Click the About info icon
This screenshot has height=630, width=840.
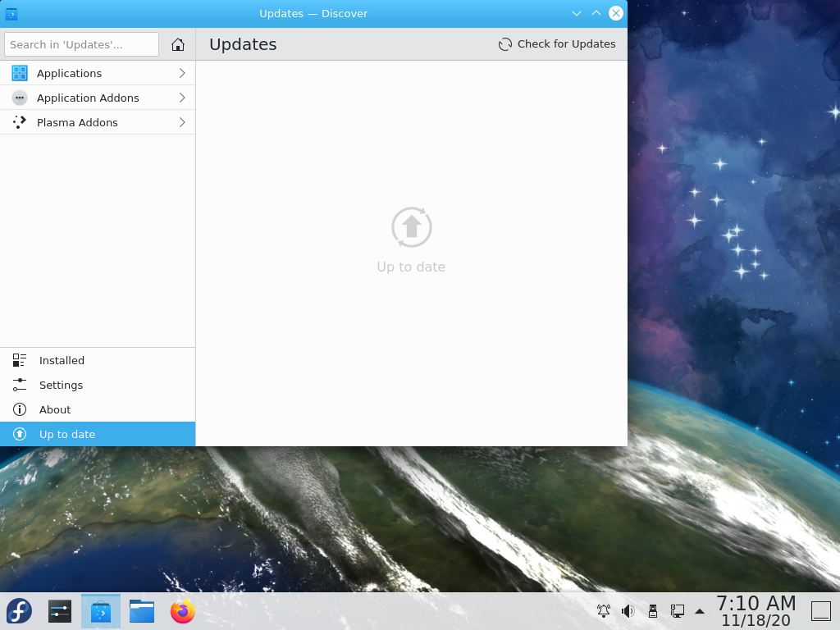coord(20,410)
